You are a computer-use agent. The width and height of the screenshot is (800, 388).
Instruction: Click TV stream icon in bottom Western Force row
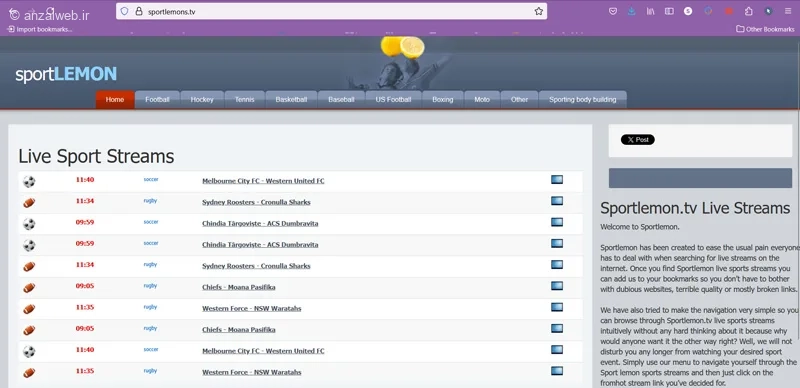tap(557, 371)
